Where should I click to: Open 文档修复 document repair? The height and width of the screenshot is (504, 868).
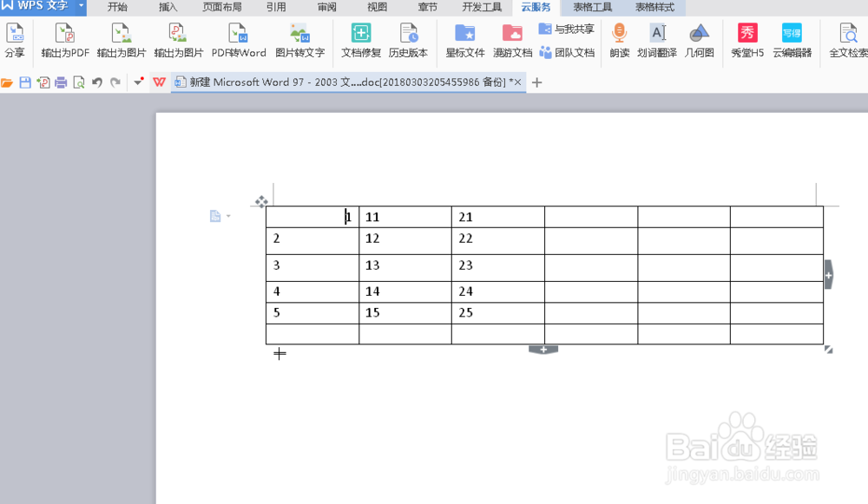(361, 40)
